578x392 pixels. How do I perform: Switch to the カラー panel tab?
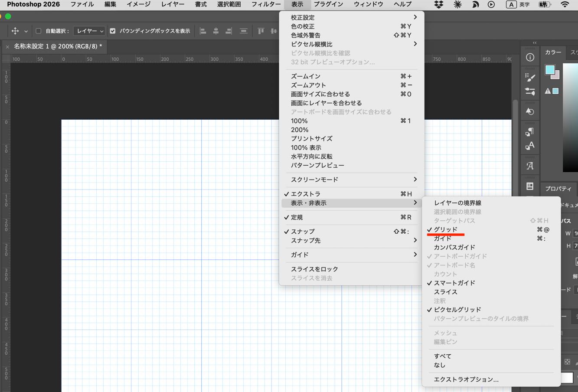pos(553,52)
